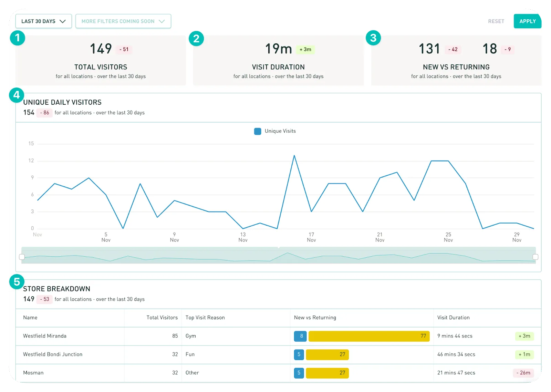
Task: Click the New vs Returning card title
Action: [x=456, y=67]
